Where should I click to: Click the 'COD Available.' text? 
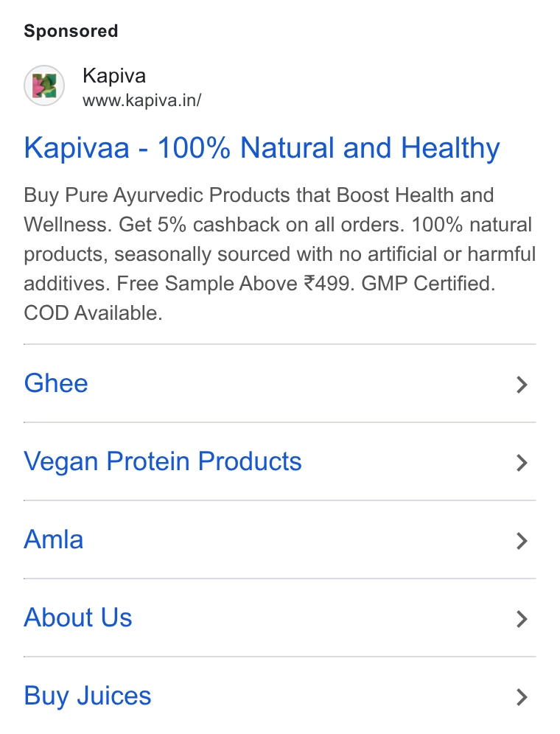click(93, 313)
